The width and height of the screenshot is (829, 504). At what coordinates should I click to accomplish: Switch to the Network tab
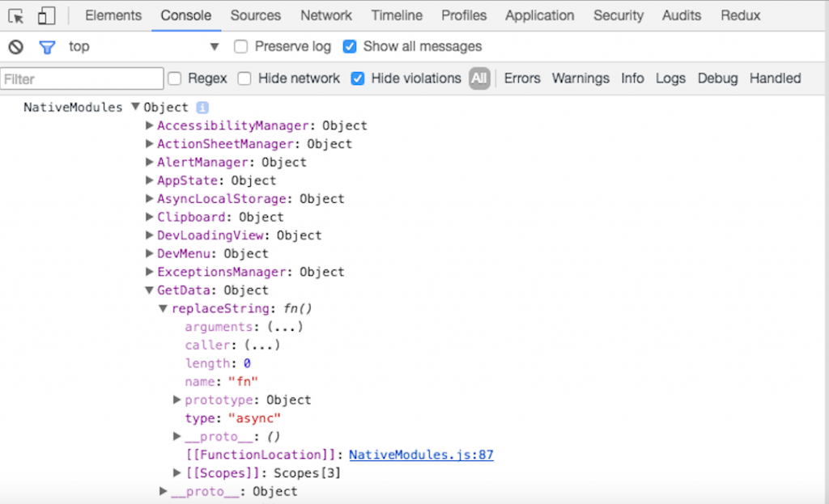coord(326,15)
